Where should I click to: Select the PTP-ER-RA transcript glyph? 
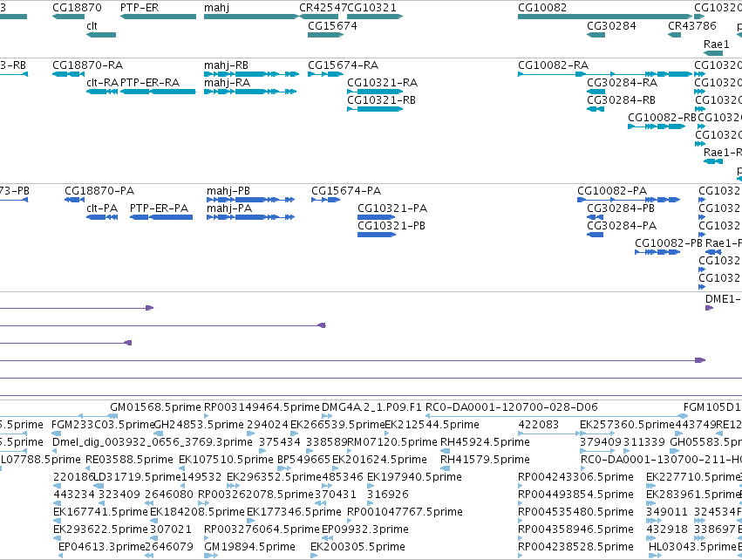158,92
